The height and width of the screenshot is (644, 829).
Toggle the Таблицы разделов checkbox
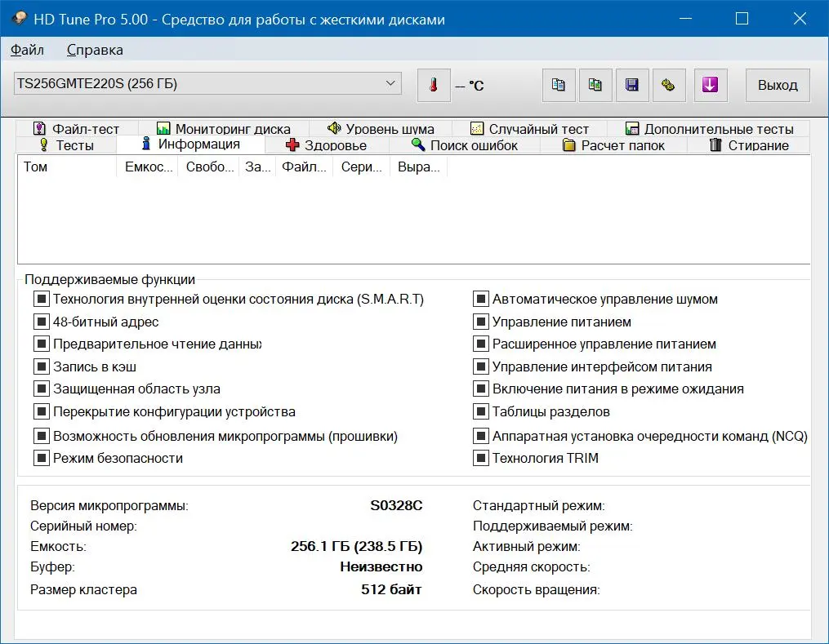pyautogui.click(x=480, y=411)
